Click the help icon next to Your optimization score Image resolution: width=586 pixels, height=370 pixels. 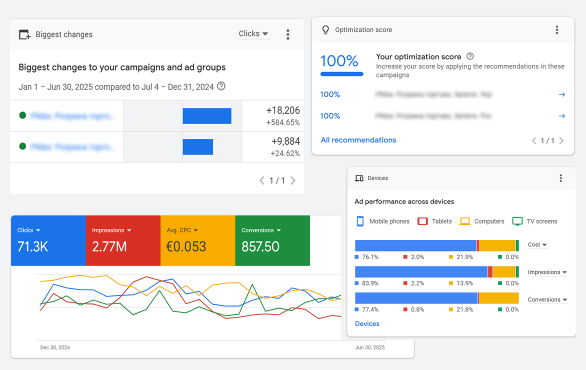click(470, 56)
